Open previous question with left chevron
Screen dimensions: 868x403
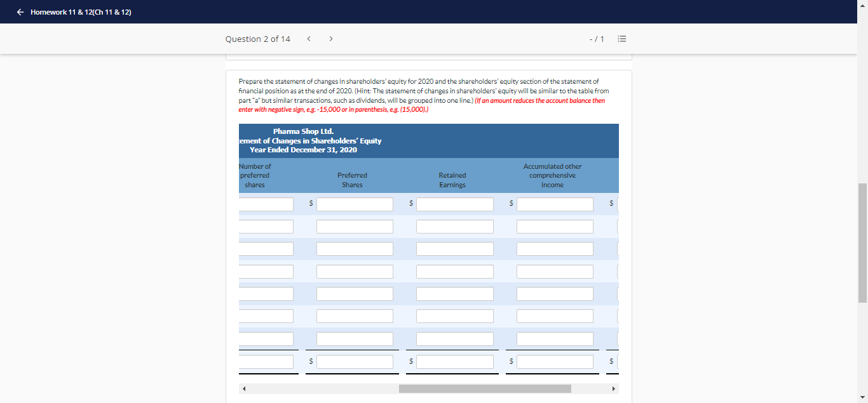coord(309,39)
